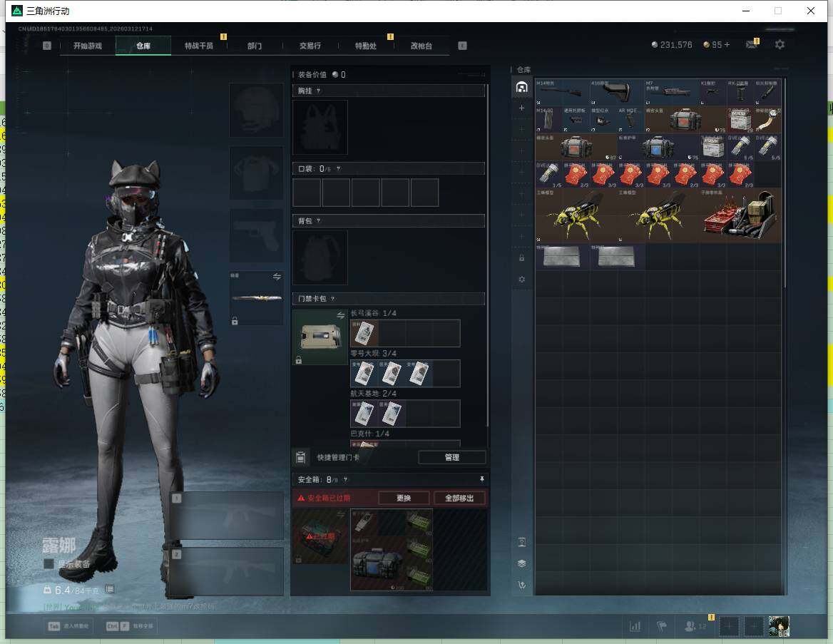Switch to the 改枪台 tab
The height and width of the screenshot is (644, 833).
pyautogui.click(x=421, y=46)
